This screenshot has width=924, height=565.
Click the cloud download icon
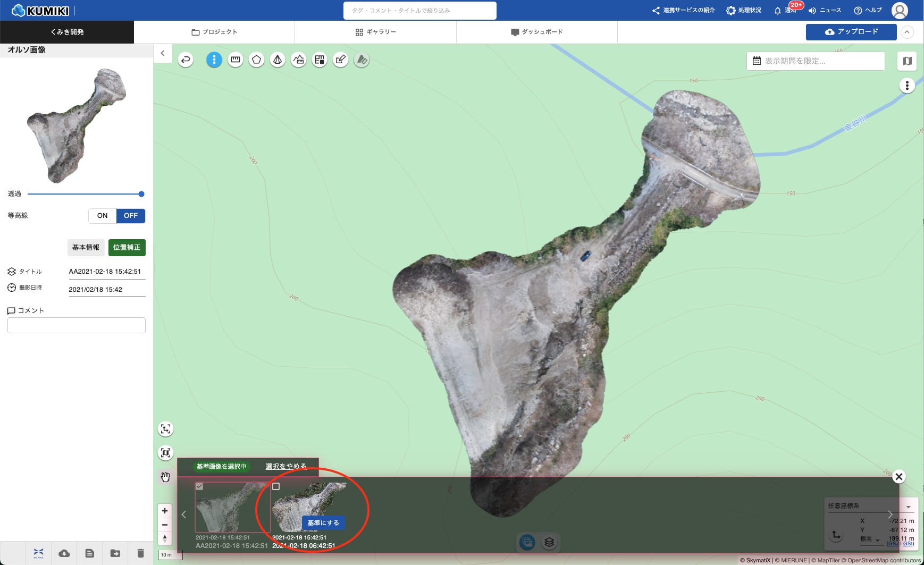(64, 553)
